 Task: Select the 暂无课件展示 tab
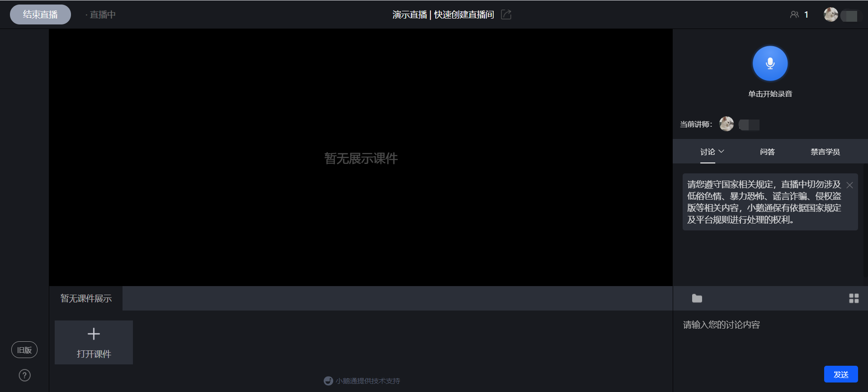86,298
